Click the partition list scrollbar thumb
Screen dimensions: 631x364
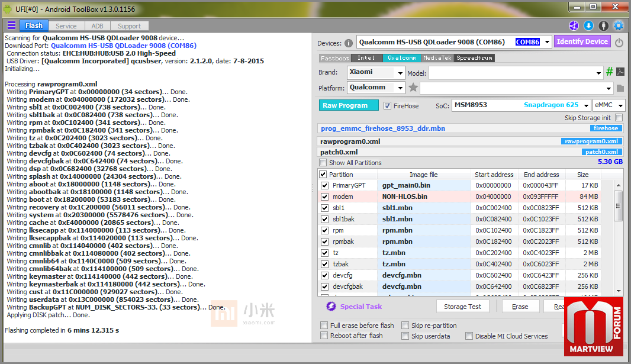[619, 206]
